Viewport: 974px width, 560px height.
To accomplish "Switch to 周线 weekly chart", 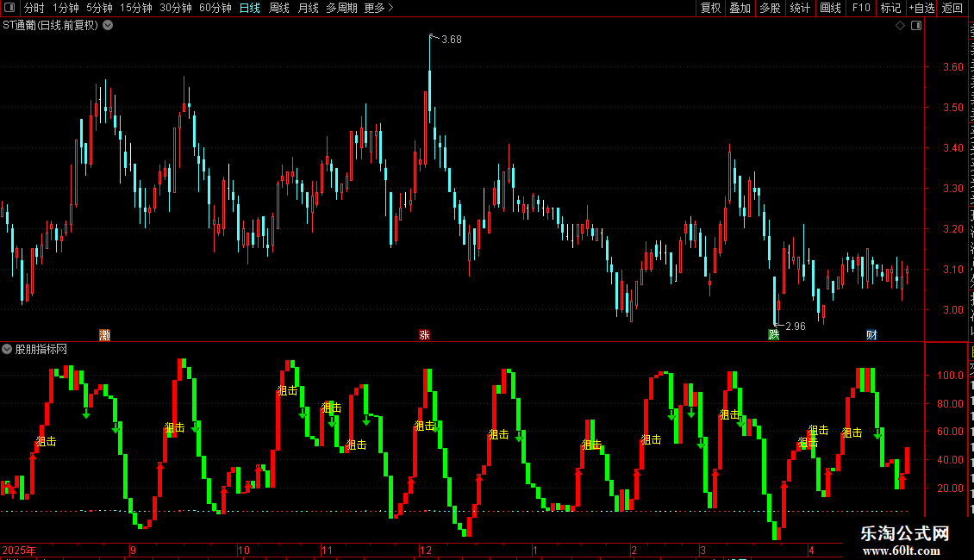I will (x=279, y=8).
